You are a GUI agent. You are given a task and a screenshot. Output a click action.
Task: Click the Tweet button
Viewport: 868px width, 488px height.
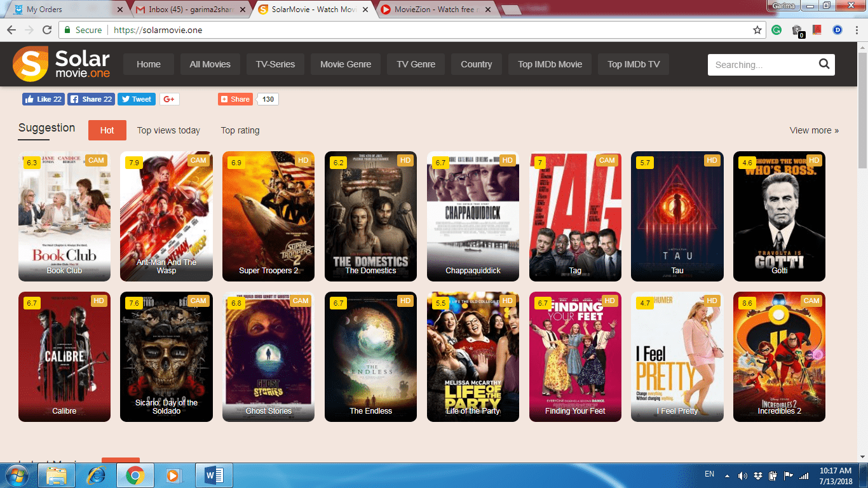pos(137,99)
